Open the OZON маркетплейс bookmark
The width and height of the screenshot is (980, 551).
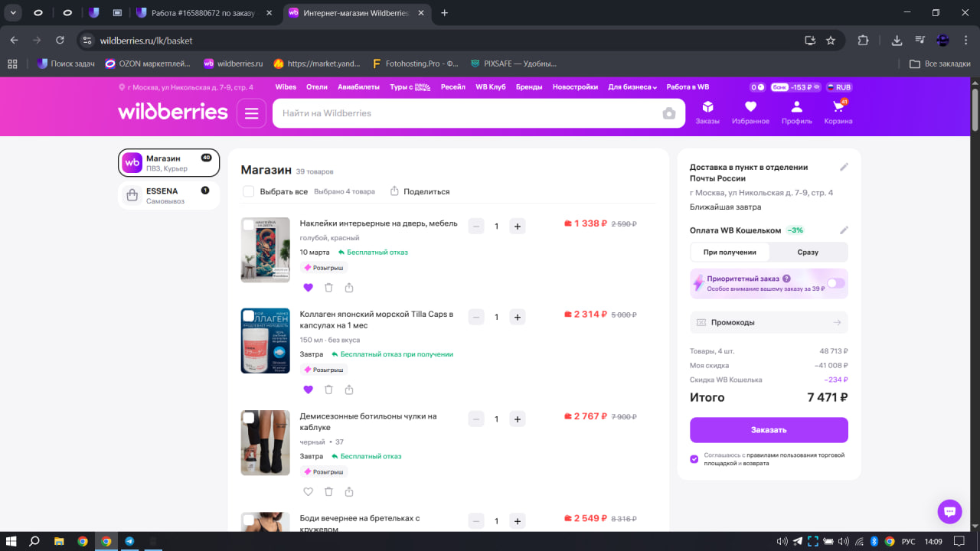coord(149,64)
